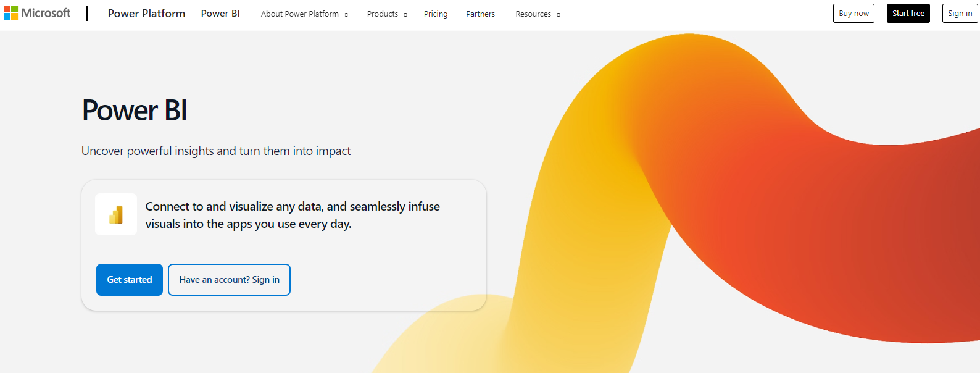Go to the Partners nav item
This screenshot has width=980, height=373.
[x=480, y=14]
